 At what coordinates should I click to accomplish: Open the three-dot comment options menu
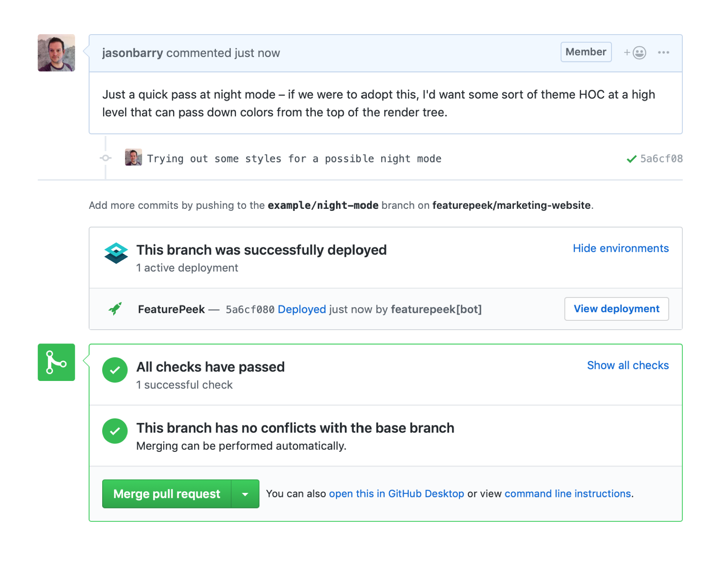pyautogui.click(x=663, y=53)
